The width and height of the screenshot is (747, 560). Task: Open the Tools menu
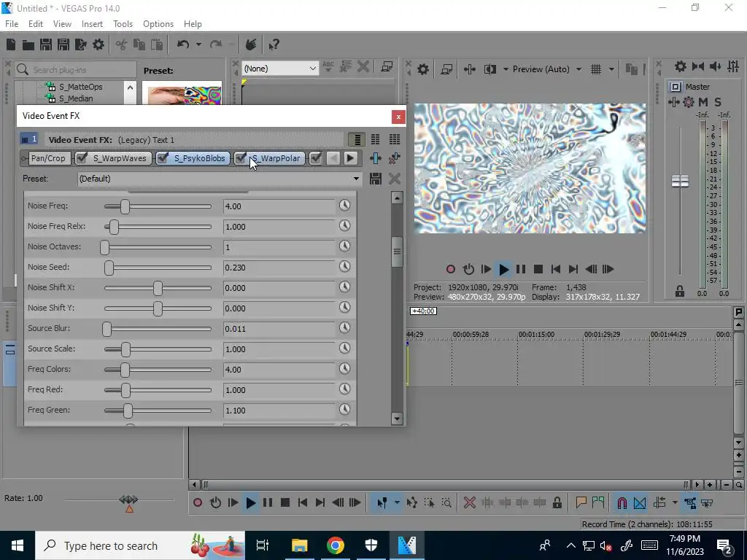[x=123, y=24]
